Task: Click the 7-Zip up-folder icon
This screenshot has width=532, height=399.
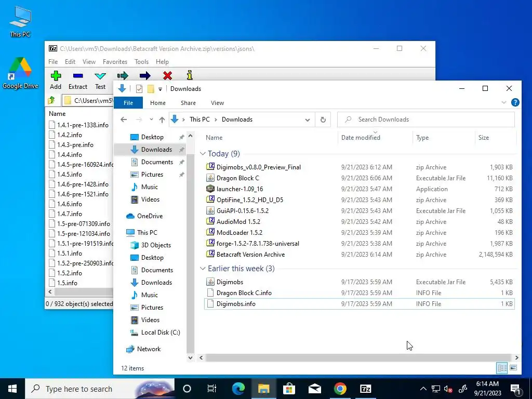Action: click(51, 100)
